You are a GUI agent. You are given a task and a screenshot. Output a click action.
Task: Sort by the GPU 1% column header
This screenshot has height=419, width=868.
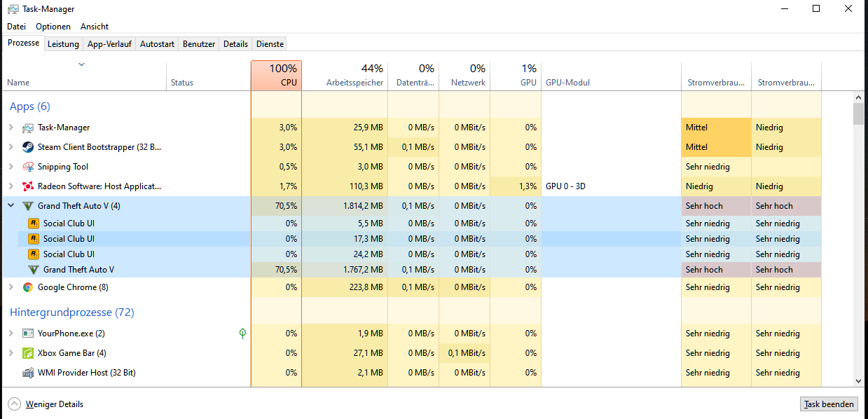[516, 76]
